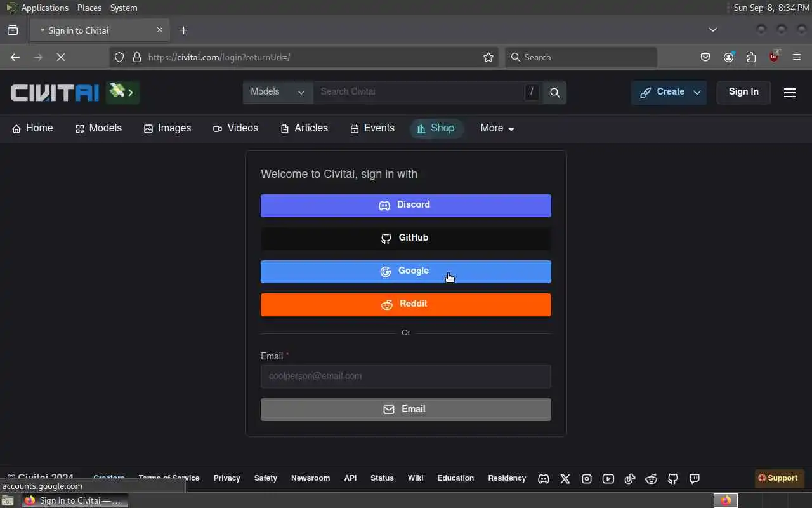
Task: Open the Privacy footer link
Action: pyautogui.click(x=226, y=478)
